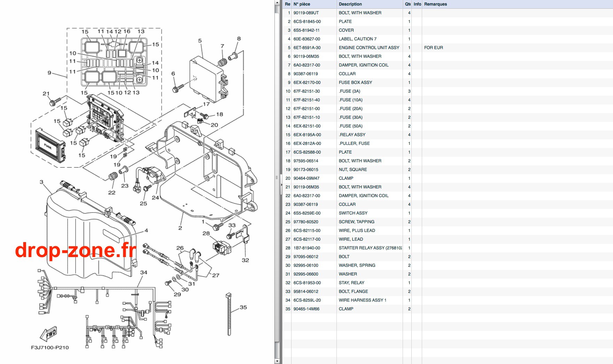Sort by the Qté column header
The image size is (613, 364).
click(408, 4)
